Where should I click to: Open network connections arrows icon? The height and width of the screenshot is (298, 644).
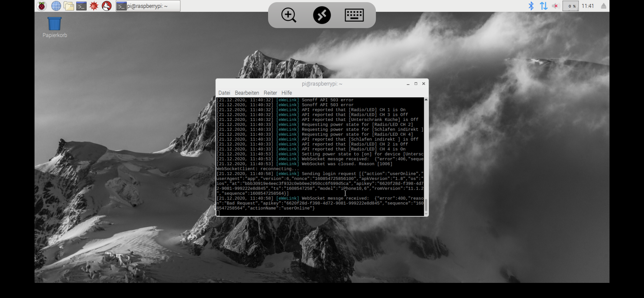(543, 6)
